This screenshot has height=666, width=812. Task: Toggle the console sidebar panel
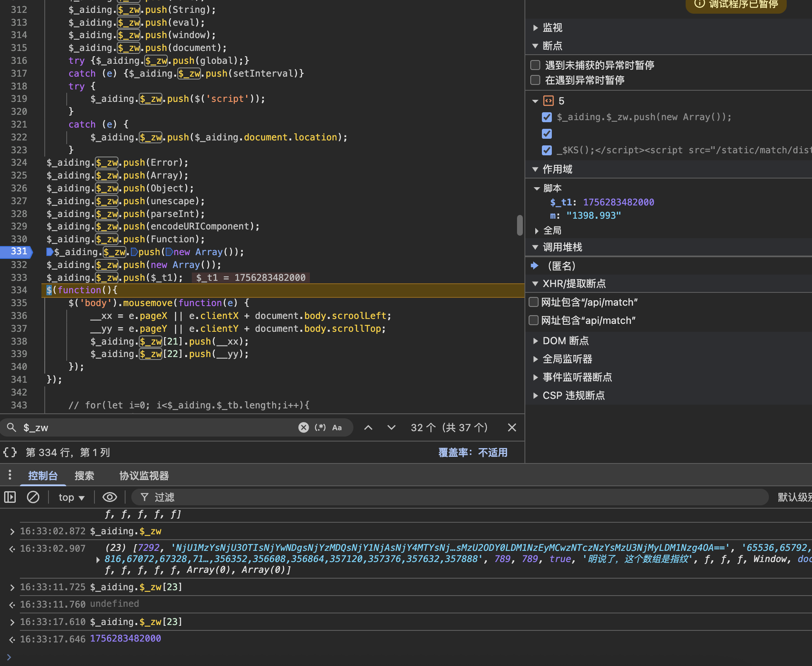coord(10,497)
